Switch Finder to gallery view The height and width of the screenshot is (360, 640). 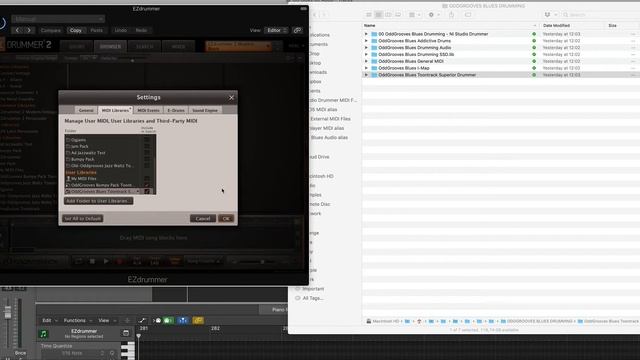pos(398,15)
